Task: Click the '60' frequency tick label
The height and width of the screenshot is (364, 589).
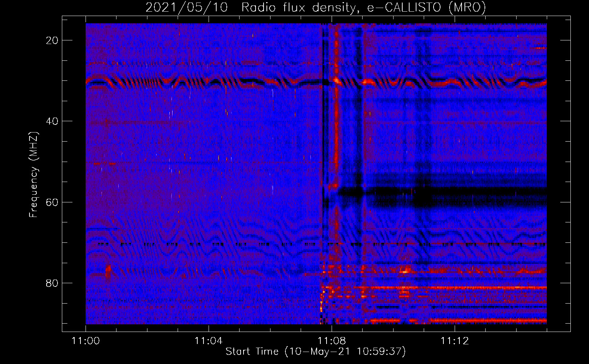Action: (x=52, y=202)
